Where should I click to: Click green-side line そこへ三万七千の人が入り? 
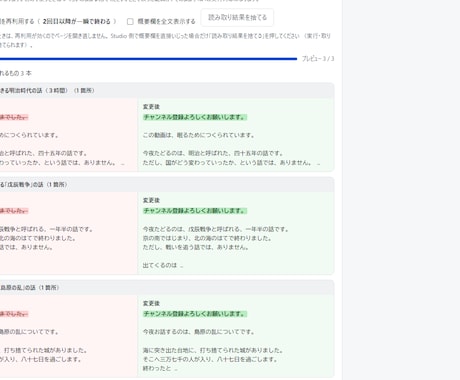pyautogui.click(x=210, y=359)
